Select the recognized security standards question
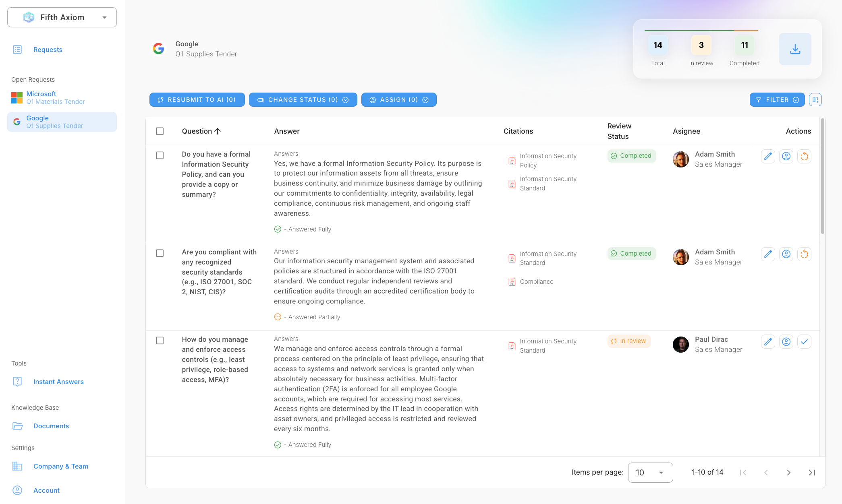 160,253
